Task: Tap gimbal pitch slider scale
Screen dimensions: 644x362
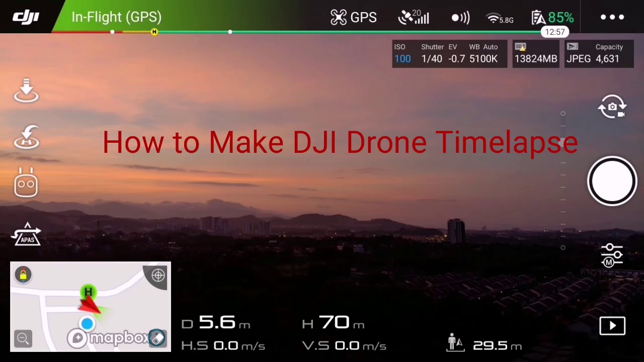Action: point(563,181)
